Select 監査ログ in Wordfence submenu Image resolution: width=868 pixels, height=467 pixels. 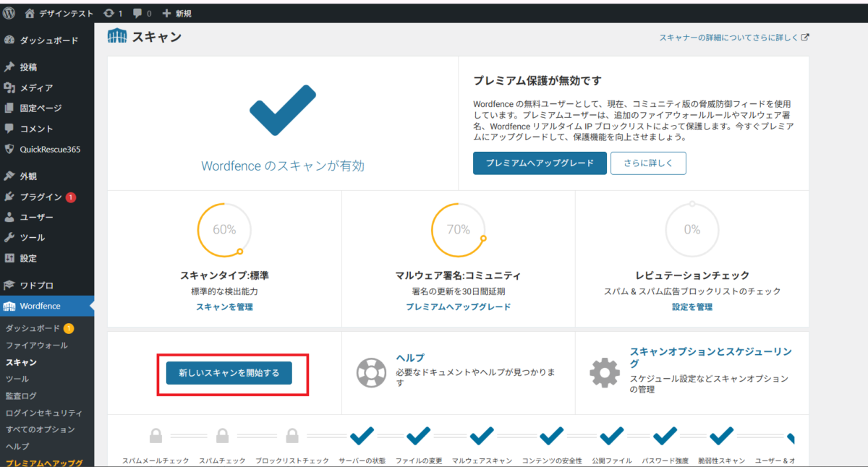[21, 395]
